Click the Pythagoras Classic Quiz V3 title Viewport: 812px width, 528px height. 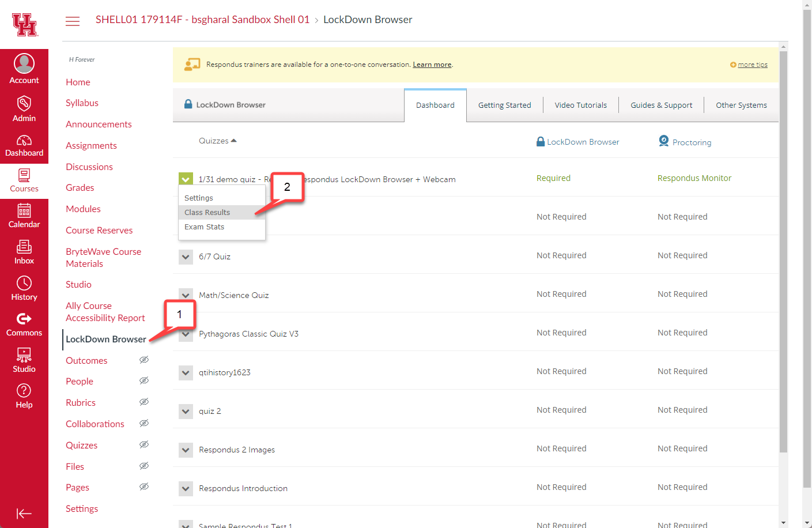[248, 334]
